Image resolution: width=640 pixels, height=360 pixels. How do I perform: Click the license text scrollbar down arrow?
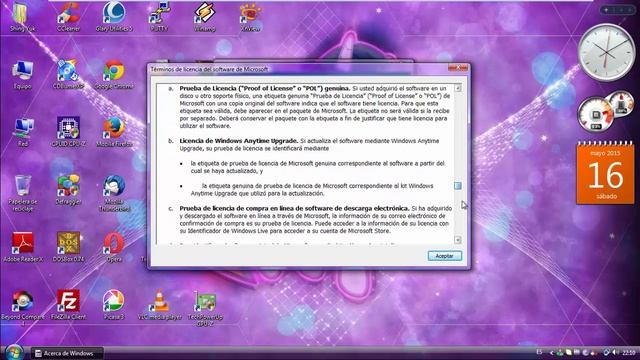(458, 240)
